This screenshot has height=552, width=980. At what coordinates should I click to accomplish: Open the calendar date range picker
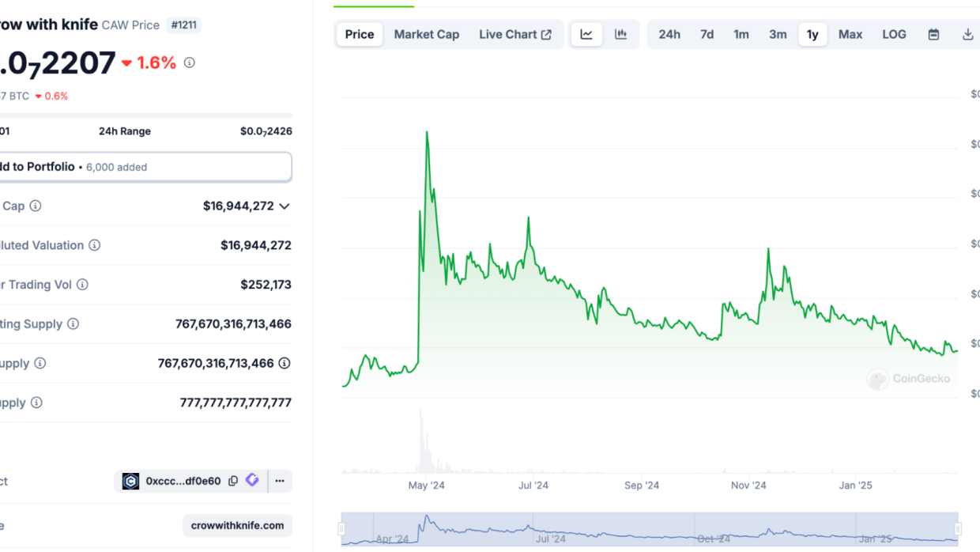click(933, 34)
